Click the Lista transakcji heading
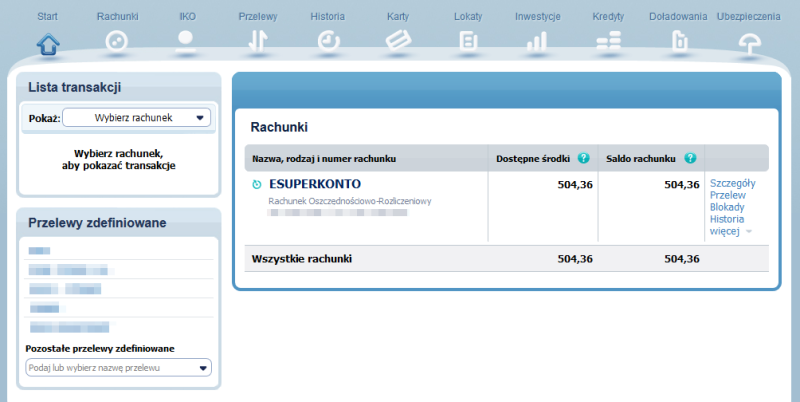This screenshot has width=800, height=402. pos(74,87)
